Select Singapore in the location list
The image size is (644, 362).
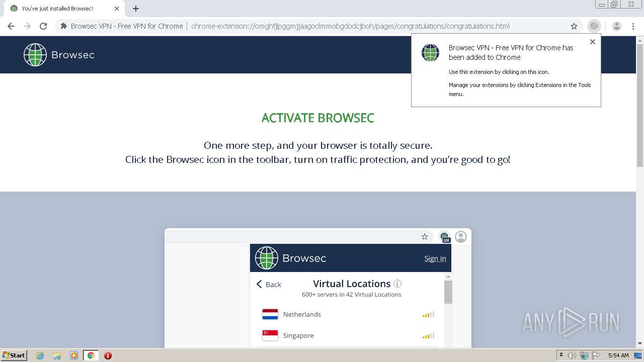click(347, 335)
